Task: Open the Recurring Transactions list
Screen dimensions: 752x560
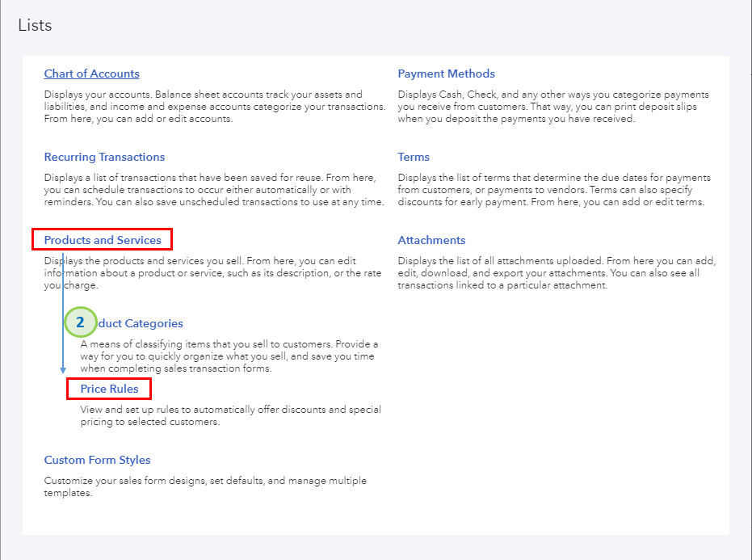Action: [104, 157]
